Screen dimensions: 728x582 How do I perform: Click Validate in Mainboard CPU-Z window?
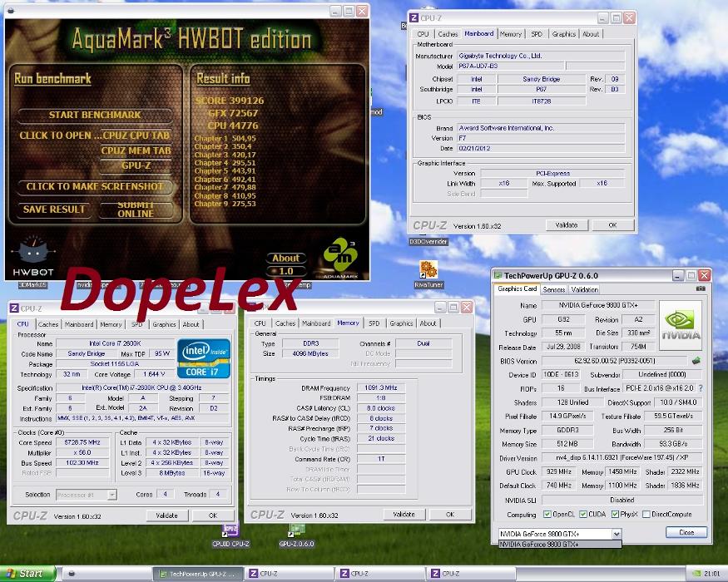click(567, 225)
